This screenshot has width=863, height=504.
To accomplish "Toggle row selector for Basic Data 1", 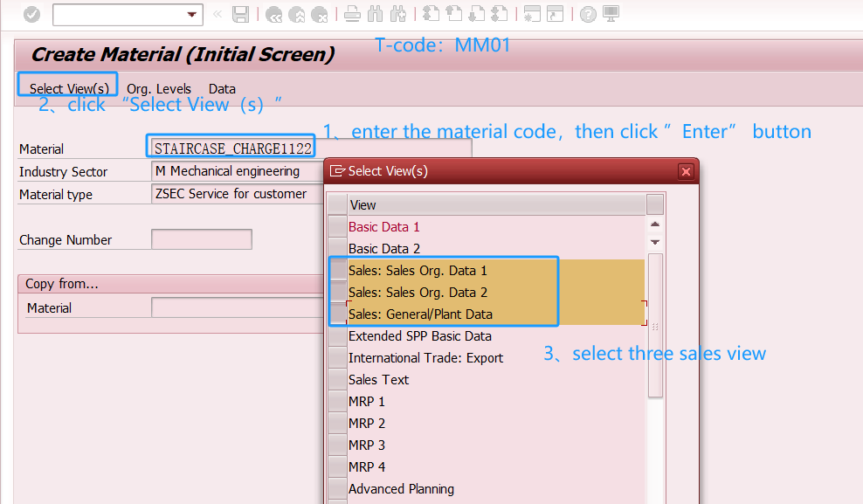I will click(x=337, y=227).
